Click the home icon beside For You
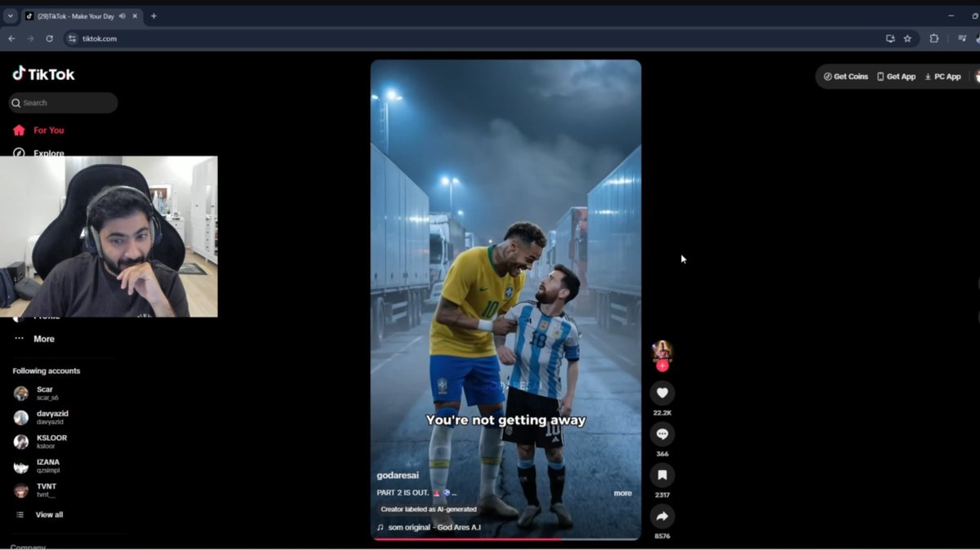 click(x=19, y=130)
